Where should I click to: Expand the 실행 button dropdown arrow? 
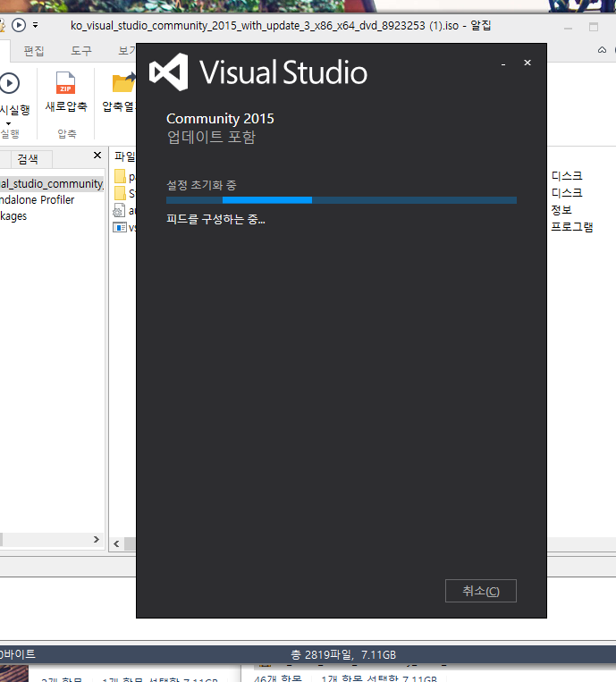[8, 123]
